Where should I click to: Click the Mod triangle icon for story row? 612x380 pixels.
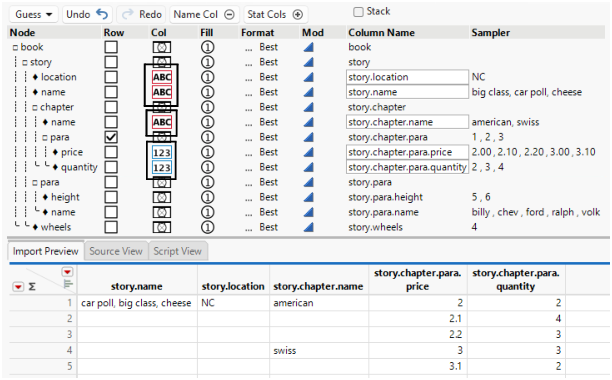[x=308, y=62]
